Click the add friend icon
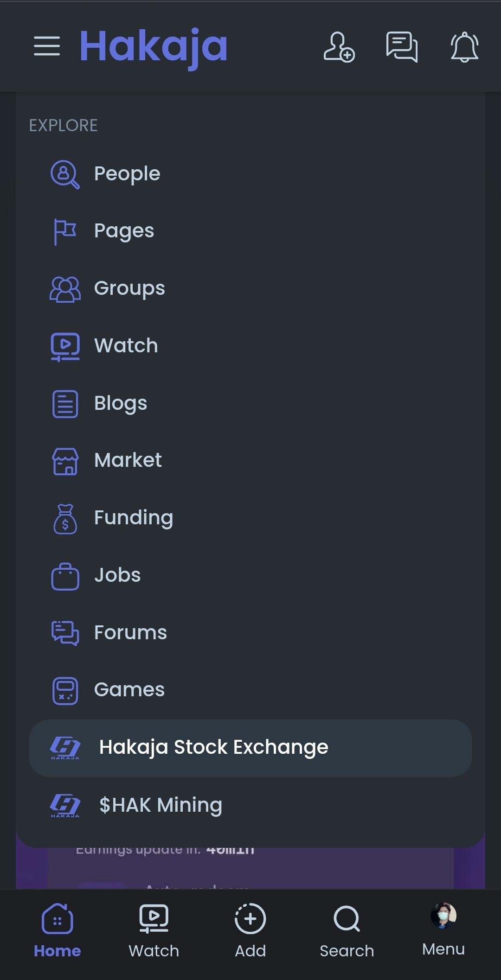 point(339,47)
